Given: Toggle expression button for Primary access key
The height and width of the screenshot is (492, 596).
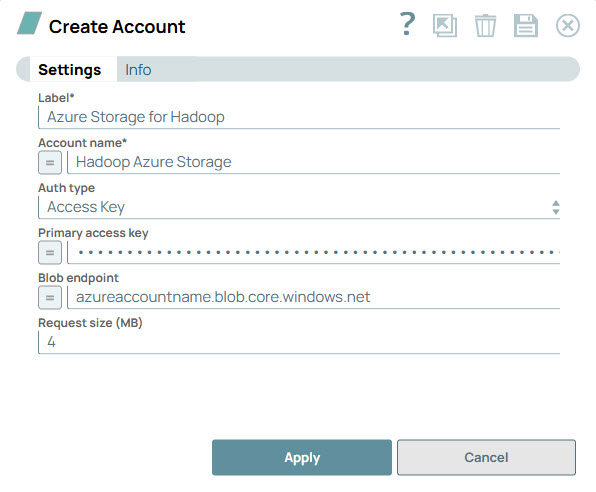Looking at the screenshot, I should pos(50,253).
